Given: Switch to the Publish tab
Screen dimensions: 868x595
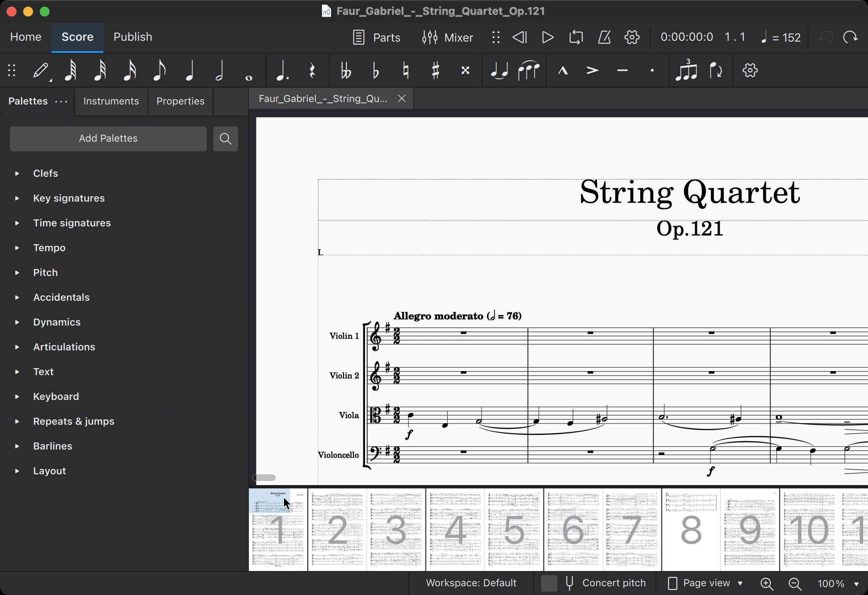Looking at the screenshot, I should click(133, 37).
